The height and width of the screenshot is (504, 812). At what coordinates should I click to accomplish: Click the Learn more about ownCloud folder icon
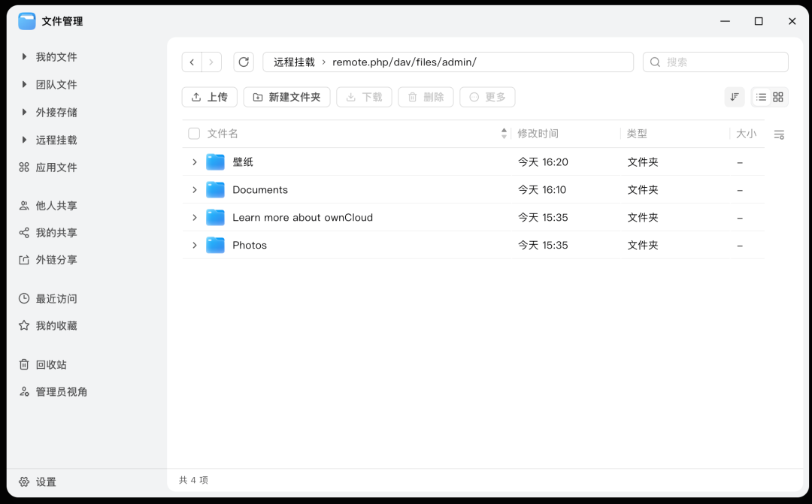coord(216,217)
